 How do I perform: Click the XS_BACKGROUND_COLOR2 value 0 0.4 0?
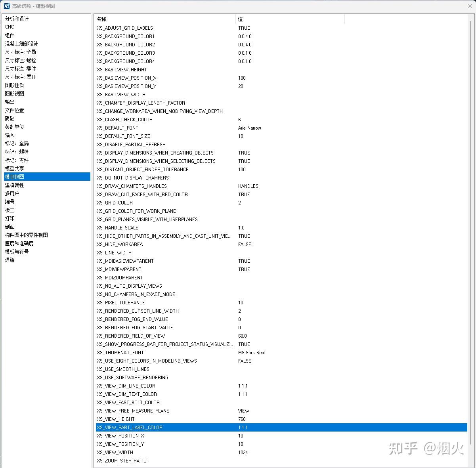tap(245, 45)
